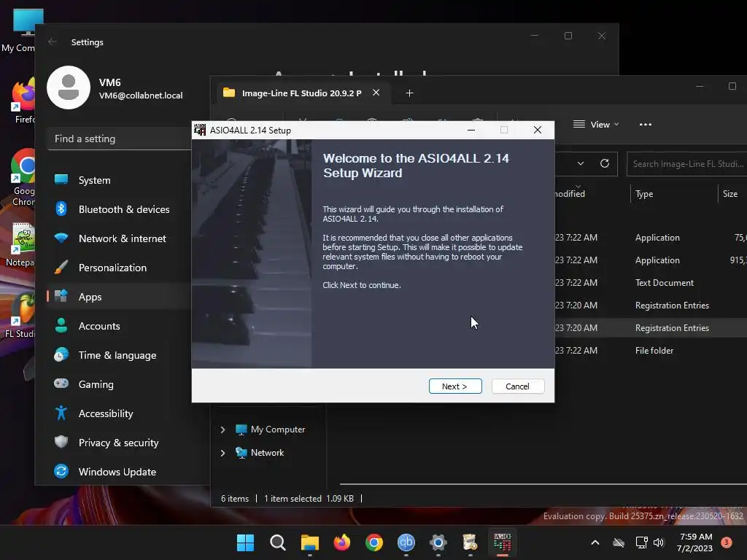Open Privacy & security settings
The image size is (747, 560).
[119, 443]
